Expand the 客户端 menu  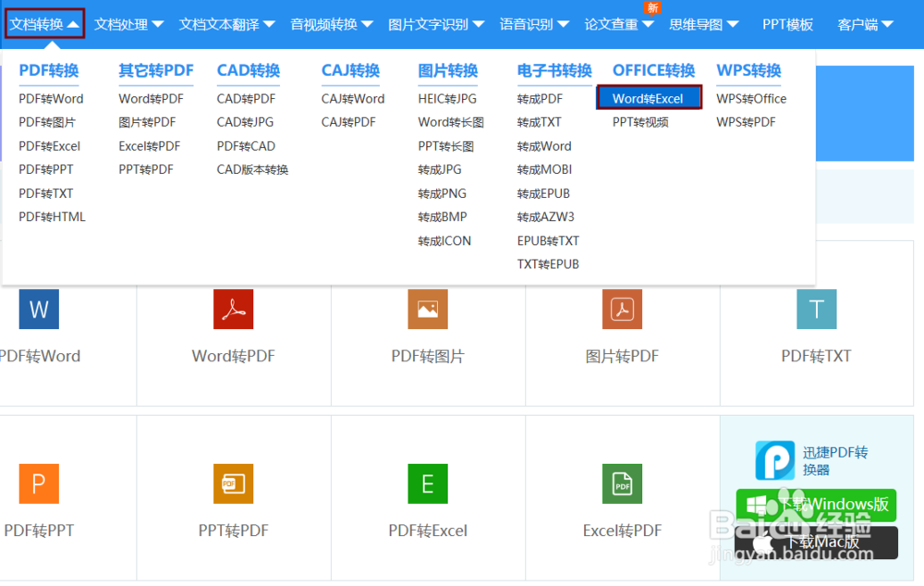click(866, 24)
